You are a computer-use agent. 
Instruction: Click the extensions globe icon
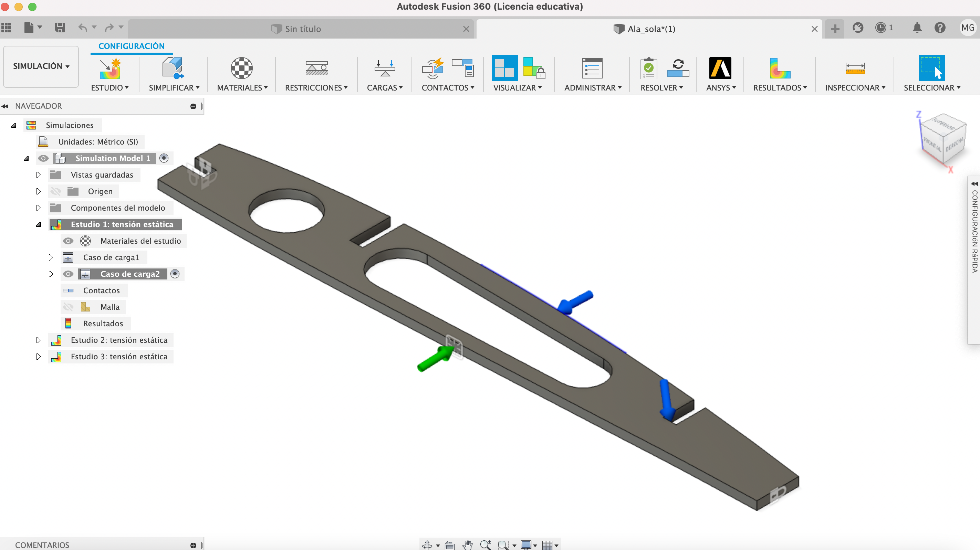click(x=857, y=28)
